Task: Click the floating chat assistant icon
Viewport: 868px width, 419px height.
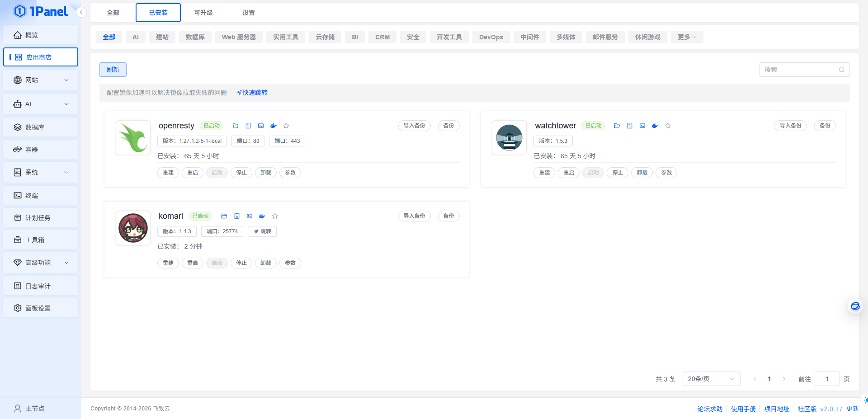Action: coord(855,306)
